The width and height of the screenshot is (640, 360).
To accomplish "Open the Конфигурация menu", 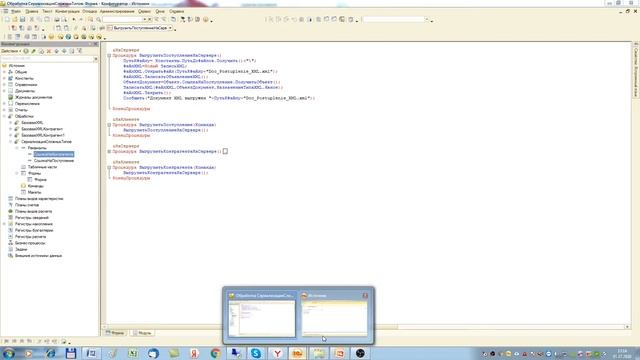I will point(67,11).
